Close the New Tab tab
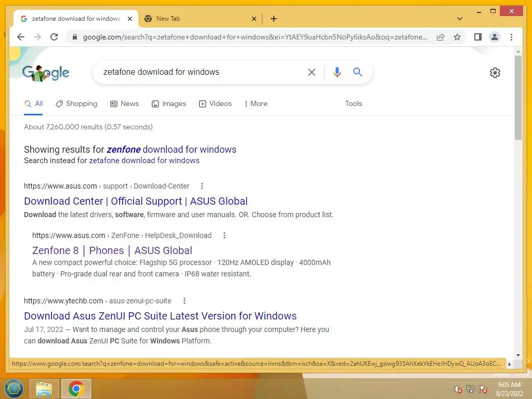This screenshot has width=532, height=399. 254,19
